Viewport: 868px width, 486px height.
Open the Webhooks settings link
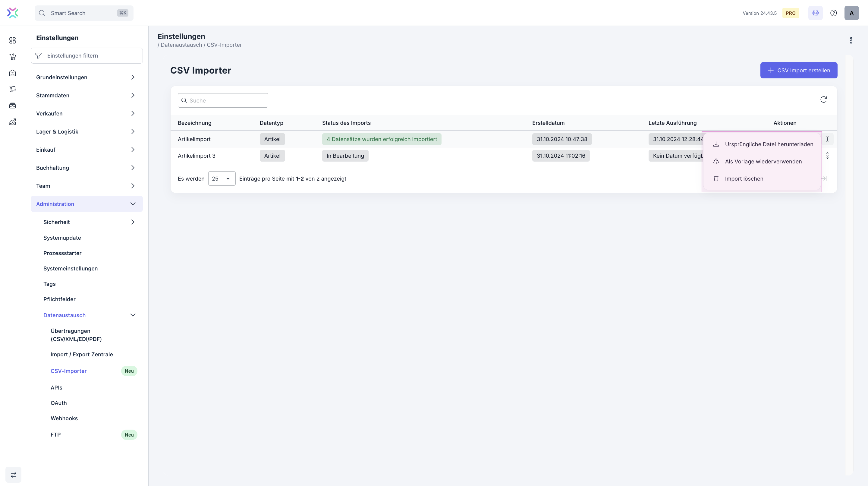coord(64,418)
